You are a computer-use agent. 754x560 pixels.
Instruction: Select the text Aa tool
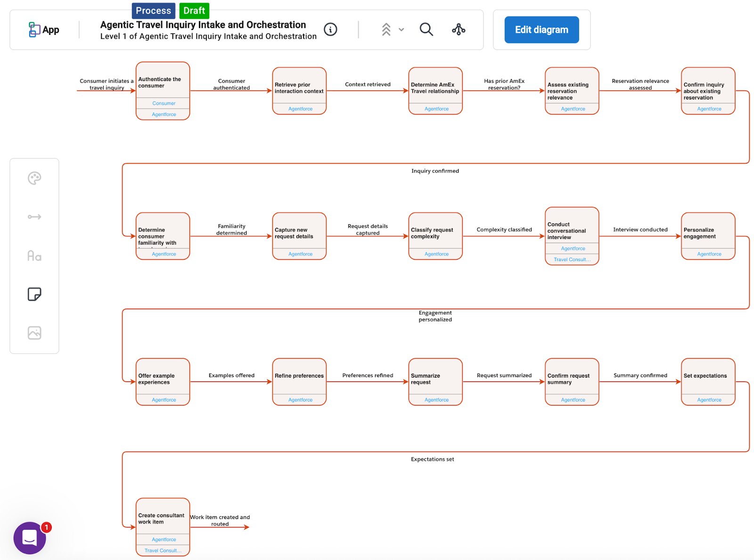pos(34,256)
